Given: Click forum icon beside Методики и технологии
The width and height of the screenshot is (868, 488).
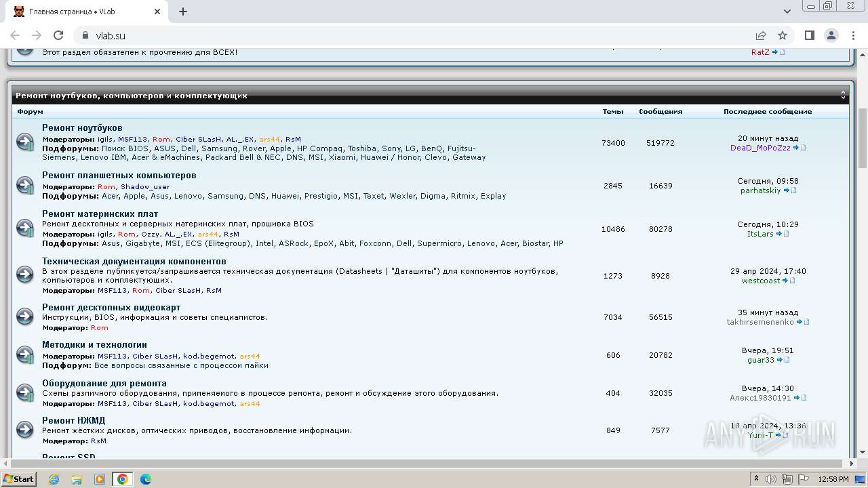Looking at the screenshot, I should (25, 354).
